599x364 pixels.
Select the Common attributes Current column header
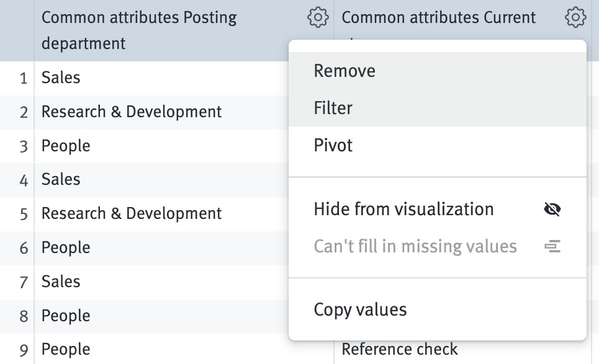tap(438, 18)
